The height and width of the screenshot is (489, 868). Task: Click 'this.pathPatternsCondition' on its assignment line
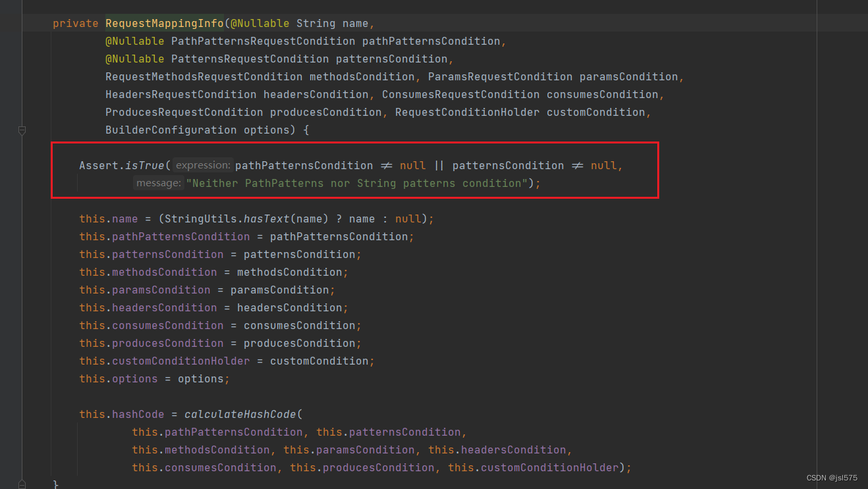[x=165, y=237]
